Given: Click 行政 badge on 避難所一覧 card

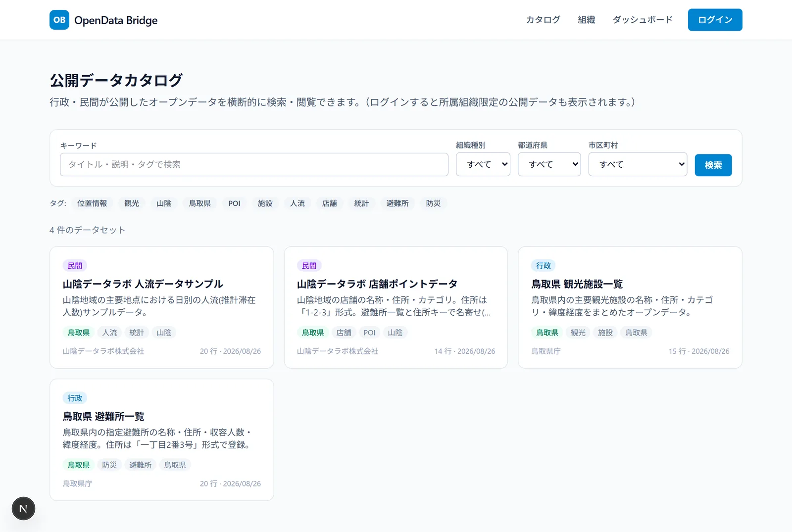Looking at the screenshot, I should (75, 398).
